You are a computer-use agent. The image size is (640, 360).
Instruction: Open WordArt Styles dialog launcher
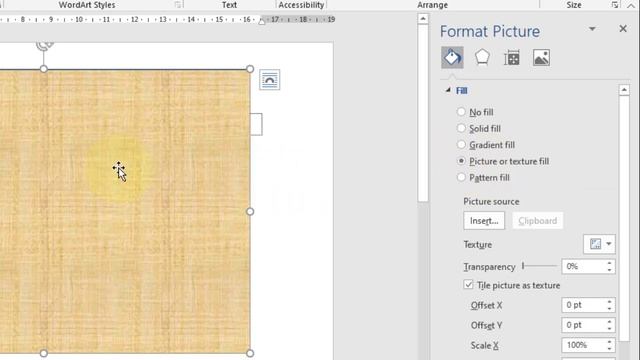pos(178,5)
